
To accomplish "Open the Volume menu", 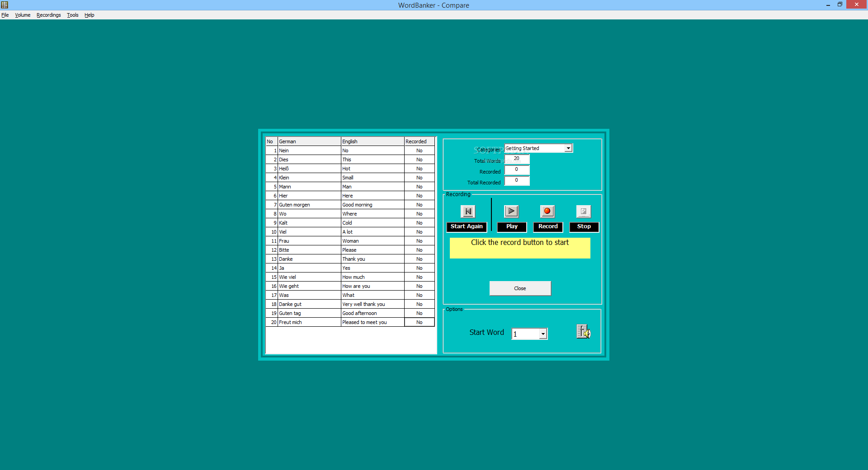I will pos(23,15).
